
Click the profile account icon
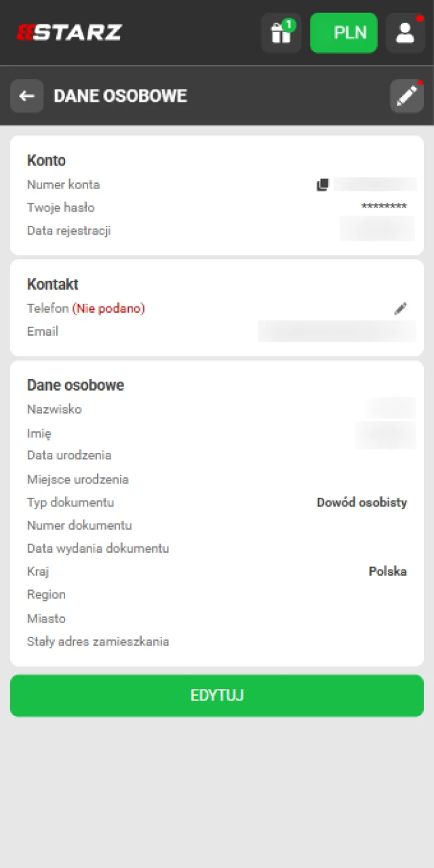tap(405, 33)
